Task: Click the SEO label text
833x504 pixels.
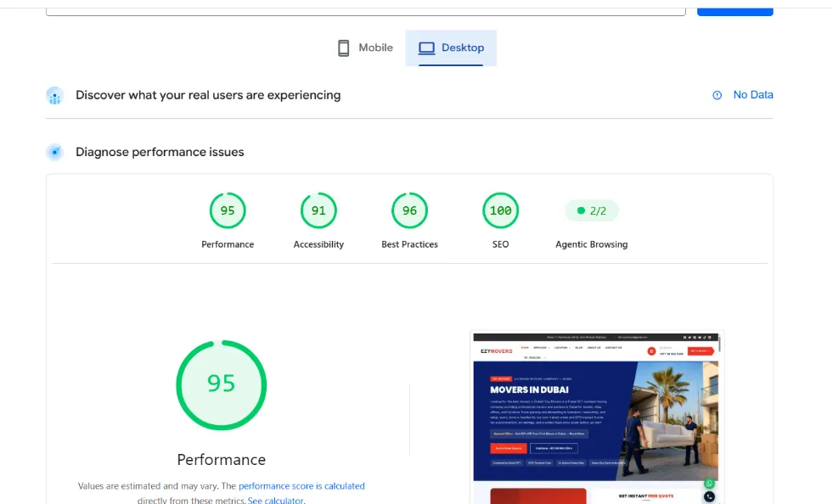Action: click(500, 244)
